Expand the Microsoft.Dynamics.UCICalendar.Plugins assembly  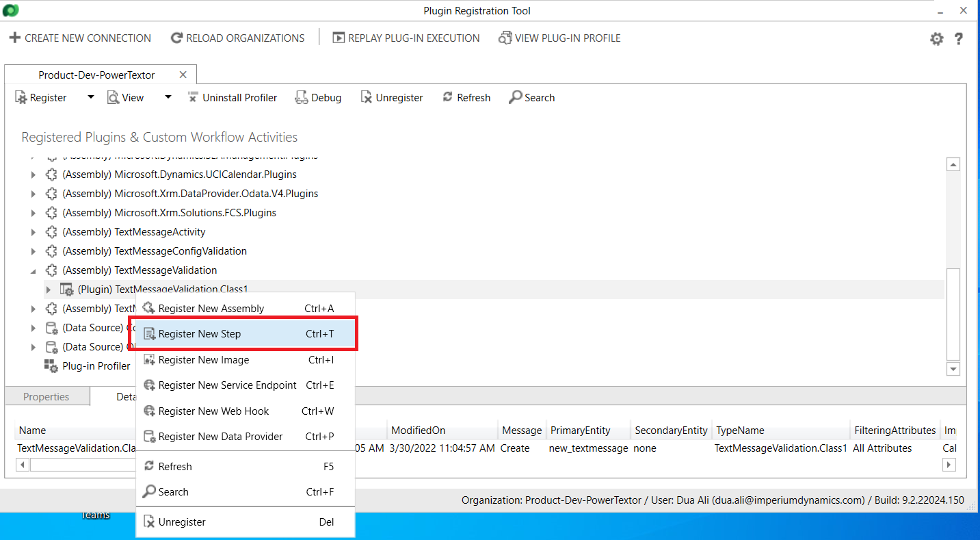point(34,175)
